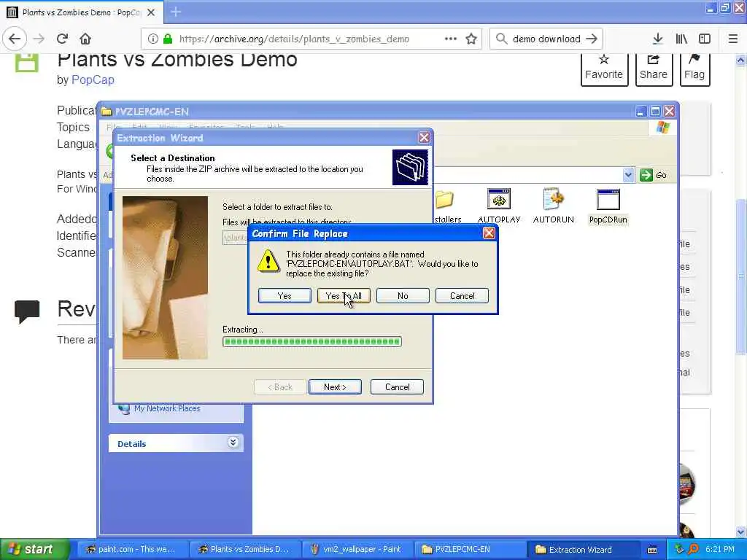Viewport: 747px width, 560px height.
Task: Click the browser page vertical scrollbar
Action: [740, 276]
